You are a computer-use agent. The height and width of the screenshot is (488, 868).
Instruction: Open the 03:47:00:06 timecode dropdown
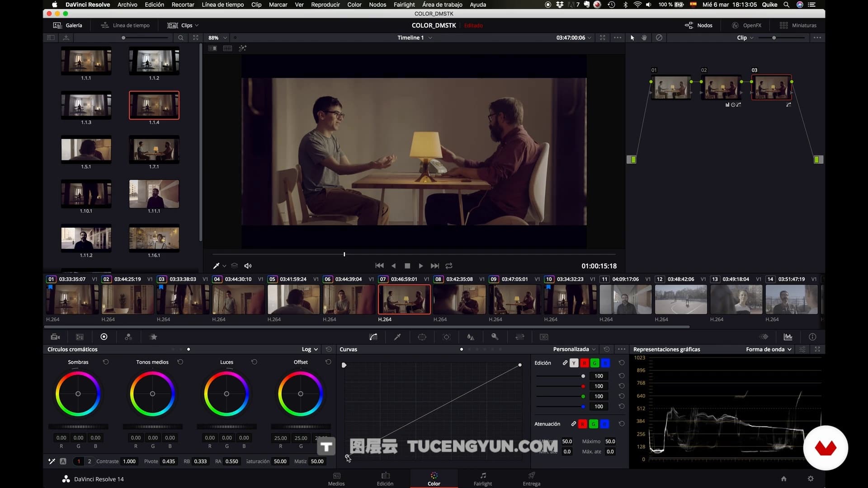574,38
